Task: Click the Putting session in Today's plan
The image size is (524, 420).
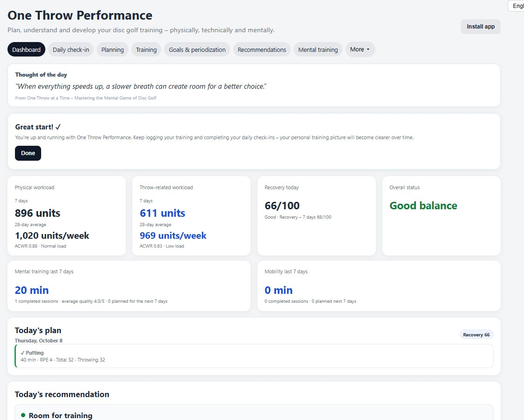Action: coord(254,356)
